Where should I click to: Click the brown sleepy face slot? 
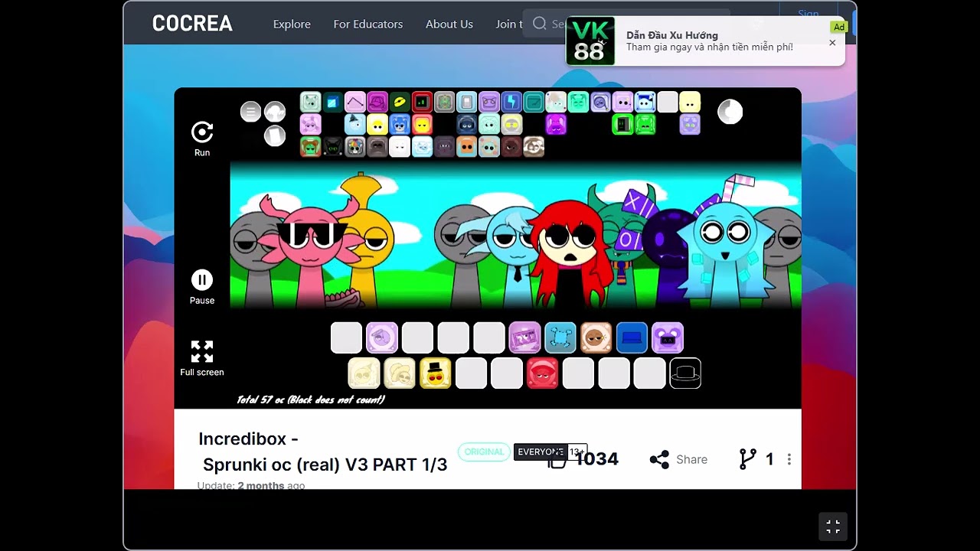[596, 337]
